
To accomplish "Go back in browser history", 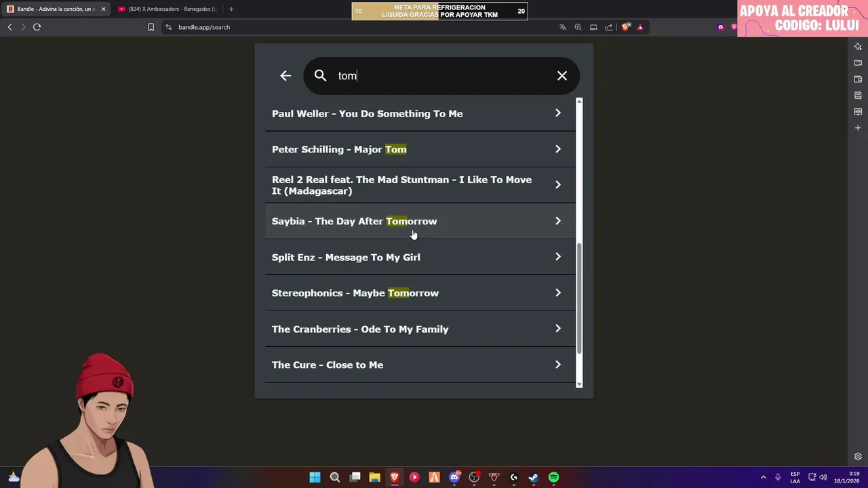I will point(9,27).
